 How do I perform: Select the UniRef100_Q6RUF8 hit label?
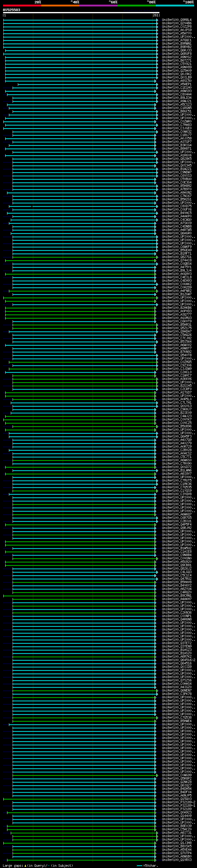pyautogui.click(x=176, y=54)
